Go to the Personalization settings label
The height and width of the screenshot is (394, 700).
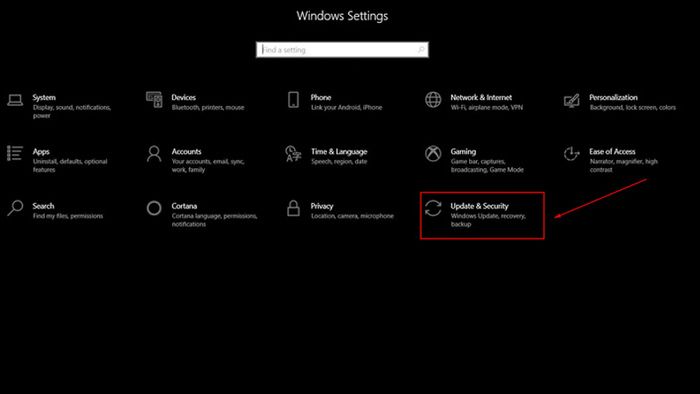pos(613,97)
